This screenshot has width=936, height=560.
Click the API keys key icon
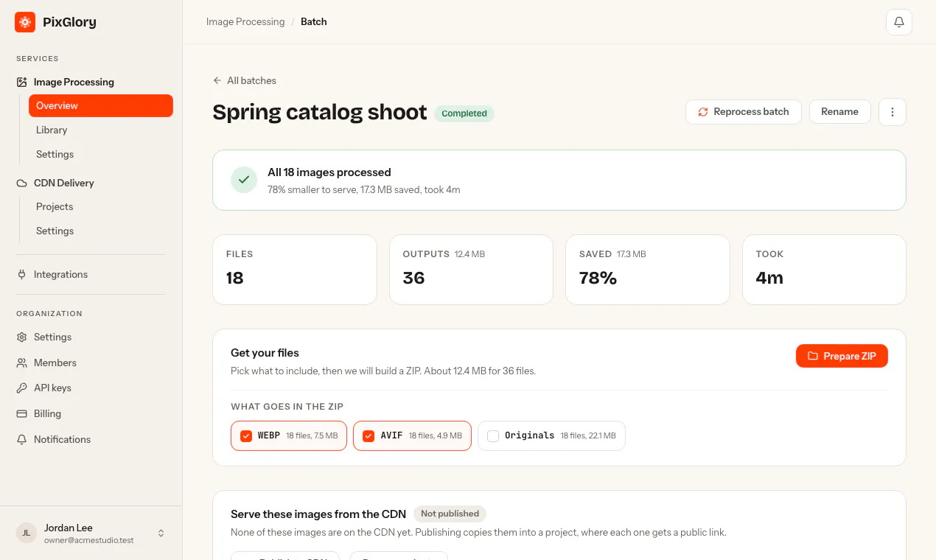22,388
